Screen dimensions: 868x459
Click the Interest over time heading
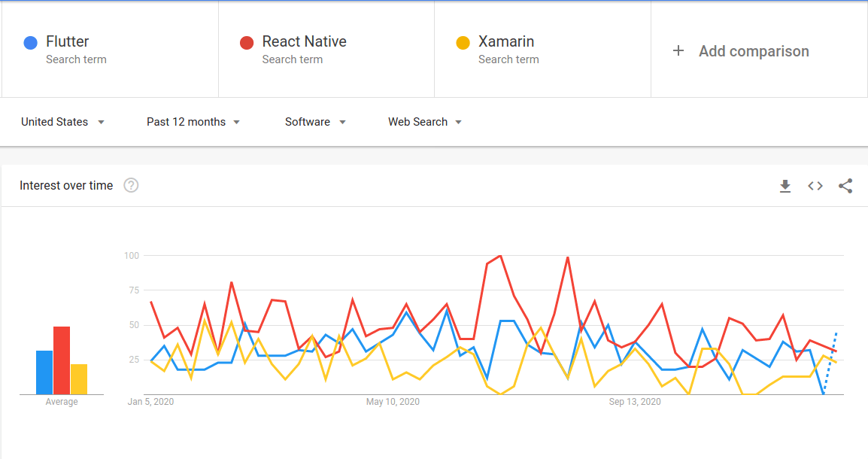(x=66, y=186)
